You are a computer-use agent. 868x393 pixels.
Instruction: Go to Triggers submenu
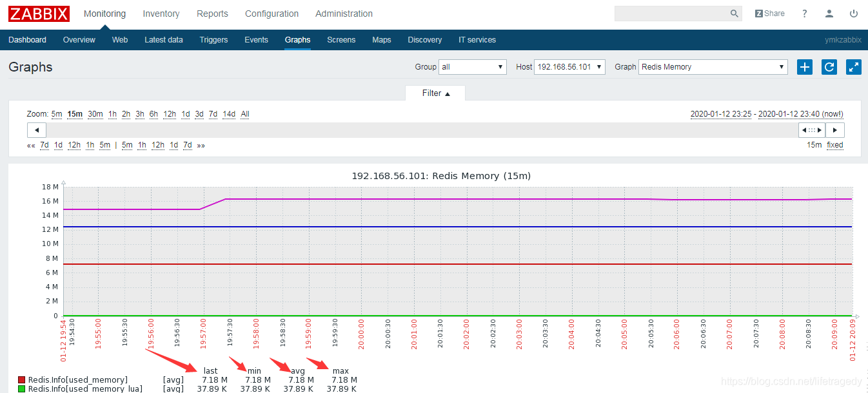[x=213, y=40]
